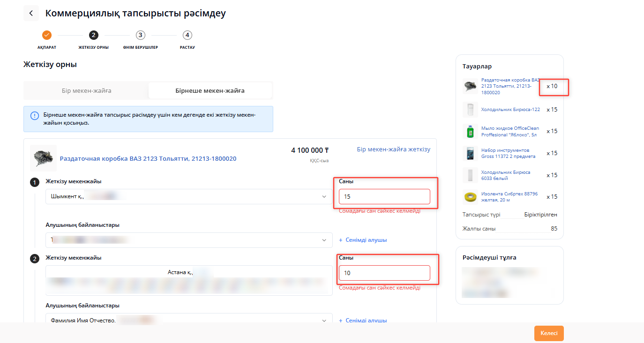Screen dimensions: 644x343
Task: Open first recipient contacts dropdown
Action: (324, 240)
